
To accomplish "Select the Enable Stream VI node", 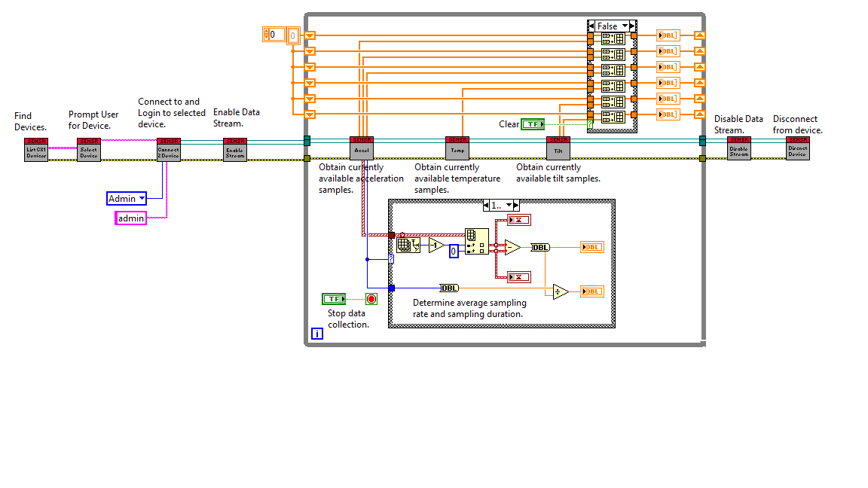I will click(x=235, y=149).
